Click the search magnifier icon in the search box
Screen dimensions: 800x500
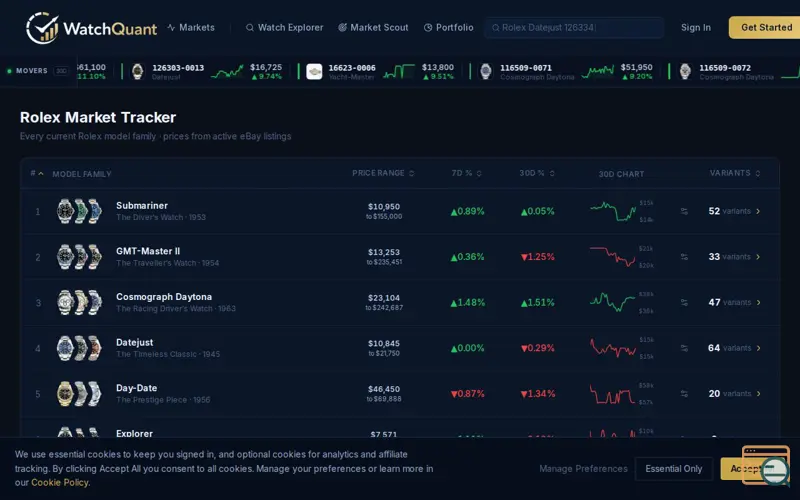pos(495,28)
